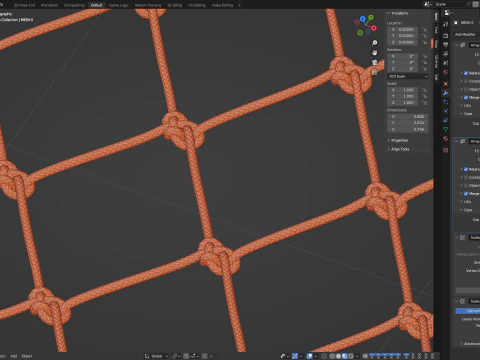
Task: Enable Object Offset in first Array modifier
Action: (x=466, y=89)
